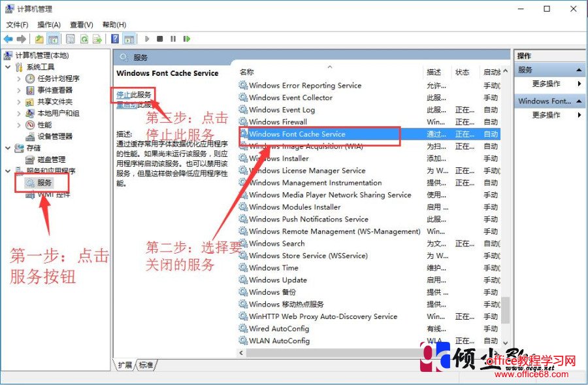This screenshot has width=588, height=385.
Task: Click the Back navigation arrow
Action: (8, 39)
